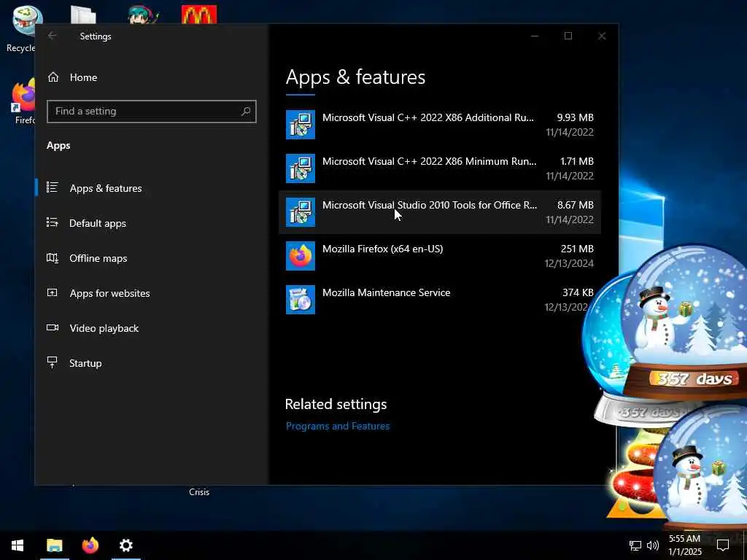Select Mozilla Firefox (x64 en-US) app entry
This screenshot has height=560, width=747.
point(439,256)
